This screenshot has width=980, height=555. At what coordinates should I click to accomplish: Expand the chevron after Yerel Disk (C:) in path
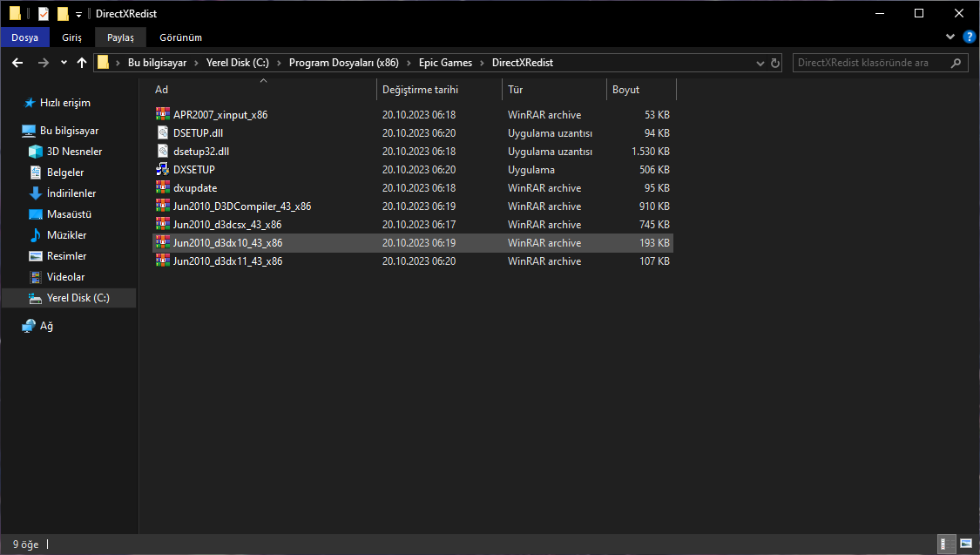coord(279,63)
